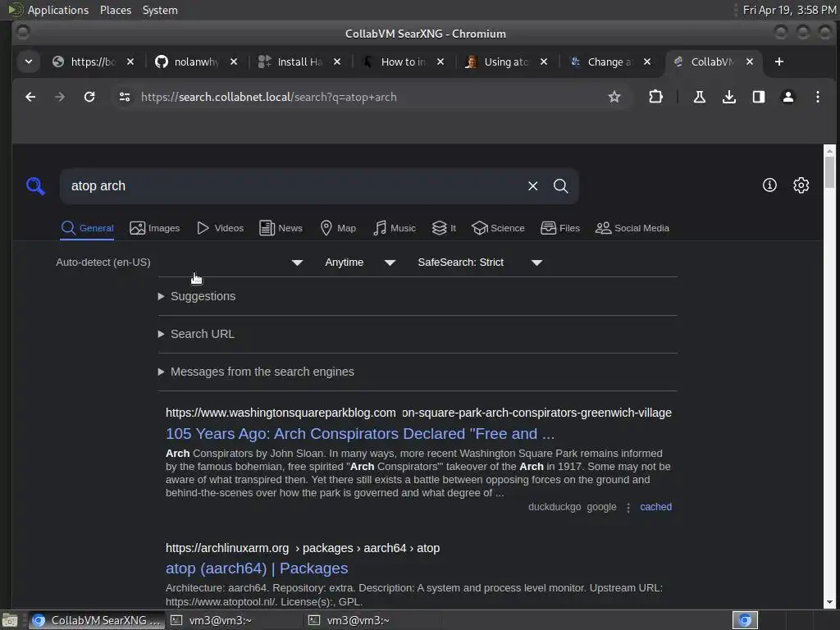Open the archlinuxarm.org URL link
The width and height of the screenshot is (840, 630).
click(x=303, y=548)
